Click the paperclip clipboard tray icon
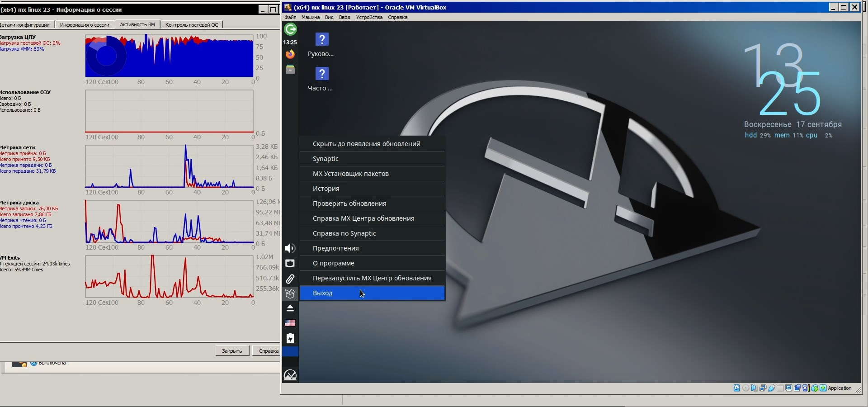This screenshot has height=407, width=868. pyautogui.click(x=290, y=279)
